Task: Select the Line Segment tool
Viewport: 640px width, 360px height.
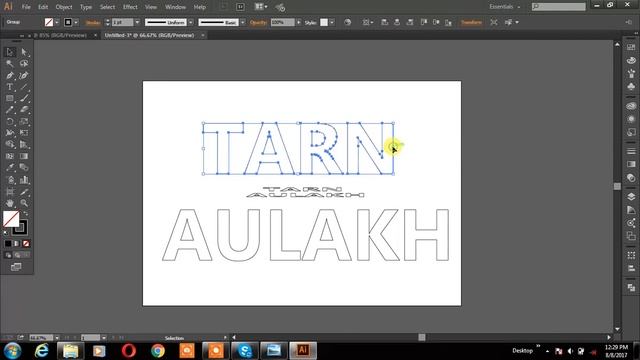Action: (x=24, y=87)
